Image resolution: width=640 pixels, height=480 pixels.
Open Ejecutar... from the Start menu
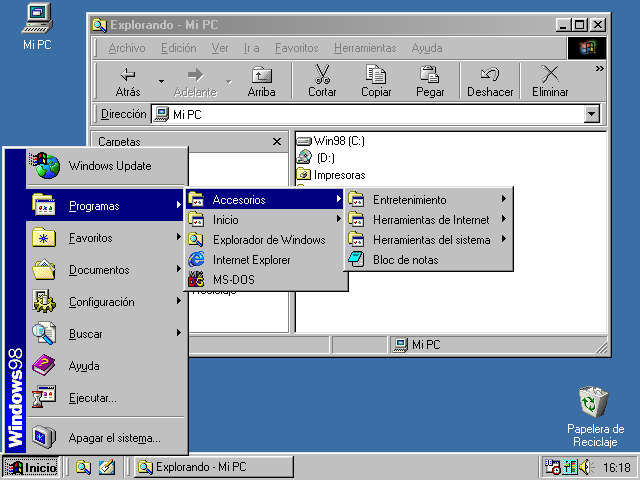point(107,398)
